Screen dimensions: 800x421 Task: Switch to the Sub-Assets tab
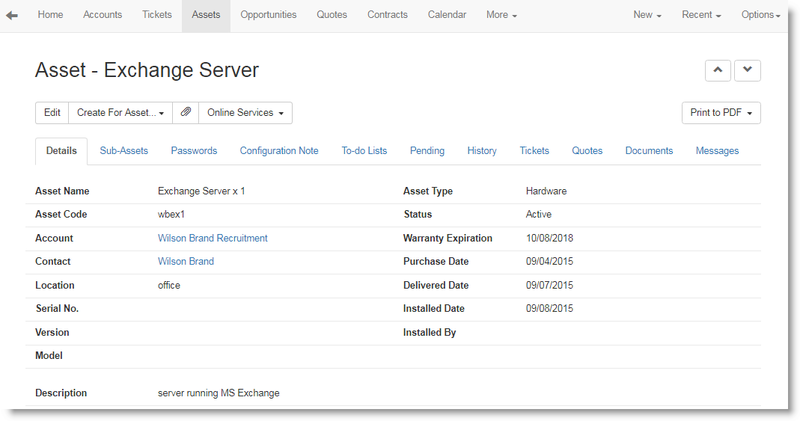pos(124,151)
